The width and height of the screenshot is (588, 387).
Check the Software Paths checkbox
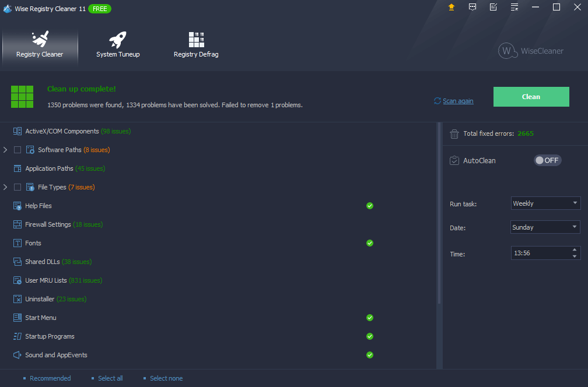coord(17,150)
